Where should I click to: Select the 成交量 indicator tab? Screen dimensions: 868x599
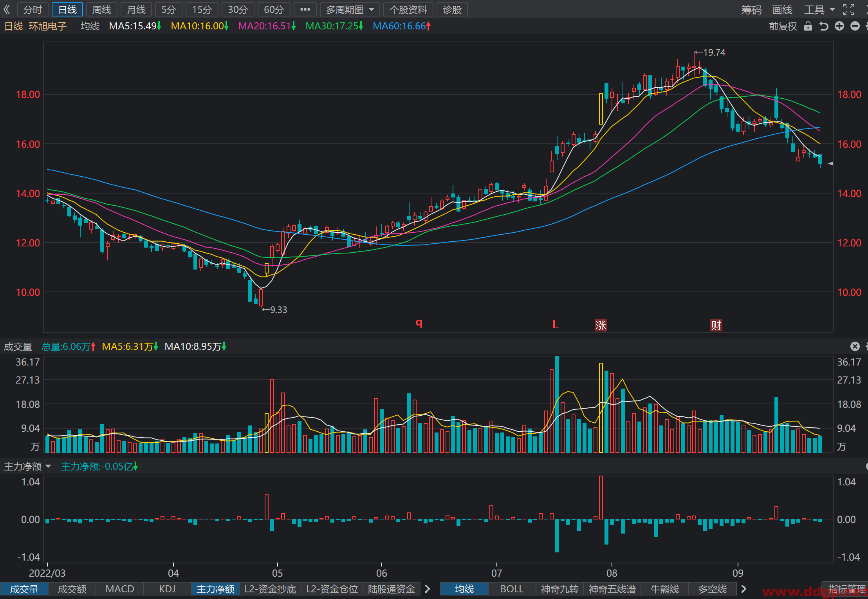[24, 589]
